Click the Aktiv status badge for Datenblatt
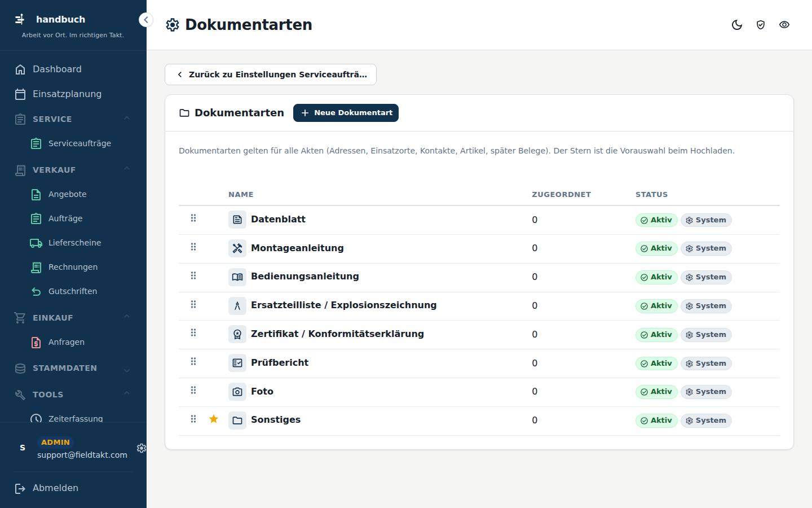812x508 pixels. pos(656,220)
